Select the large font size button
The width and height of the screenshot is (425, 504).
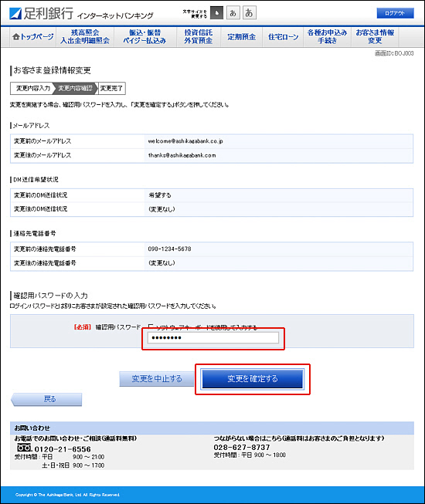pos(250,13)
